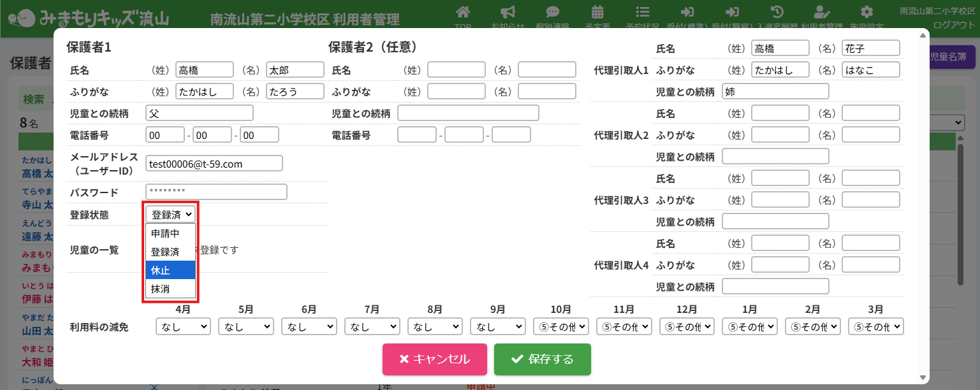Click the ログアウト link
Viewport: 980px width, 390px height.
pyautogui.click(x=954, y=25)
